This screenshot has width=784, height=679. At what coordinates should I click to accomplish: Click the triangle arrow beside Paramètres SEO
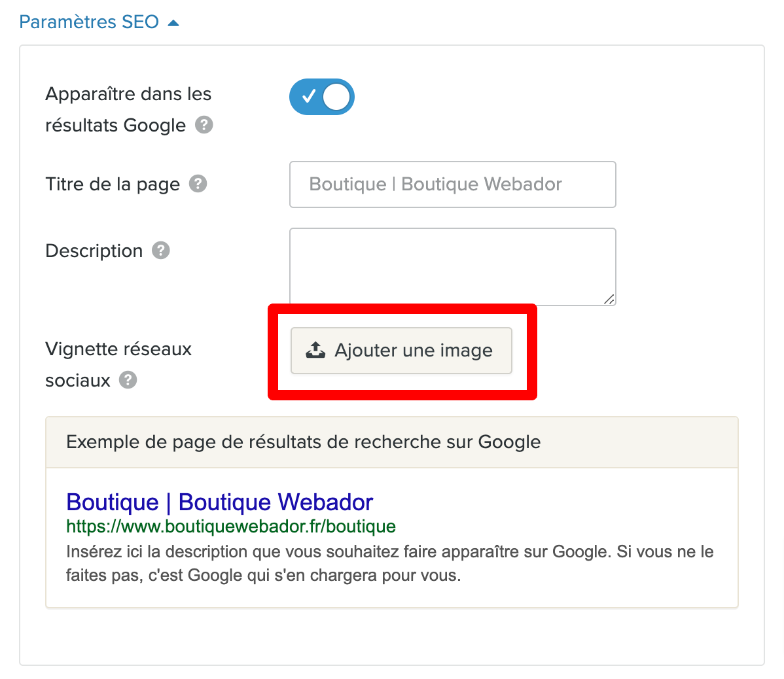pyautogui.click(x=173, y=23)
